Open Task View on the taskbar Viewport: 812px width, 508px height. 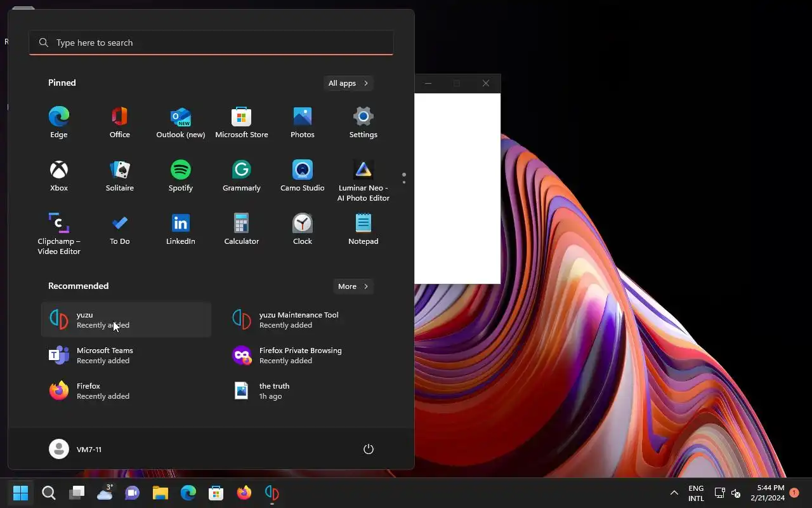point(77,493)
